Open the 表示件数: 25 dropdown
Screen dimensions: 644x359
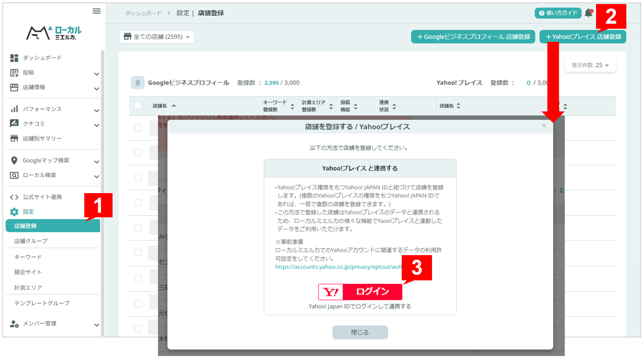[x=590, y=66]
